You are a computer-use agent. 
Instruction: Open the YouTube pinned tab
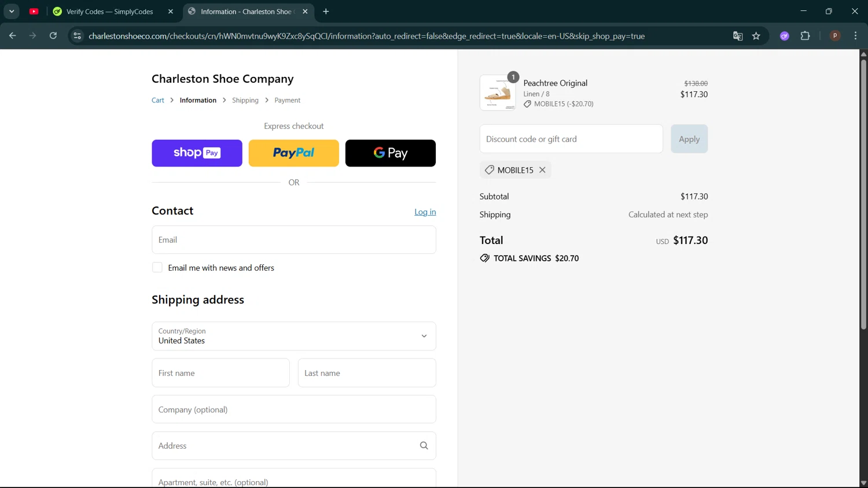point(34,12)
